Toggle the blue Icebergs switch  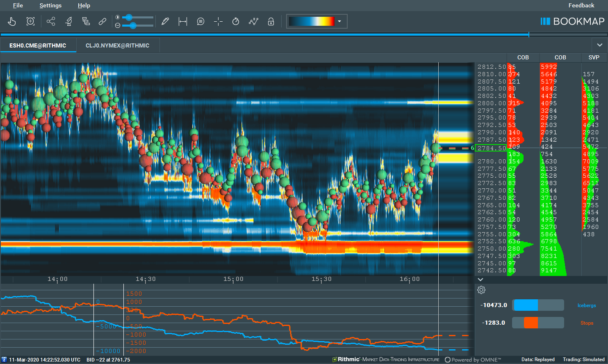click(538, 305)
